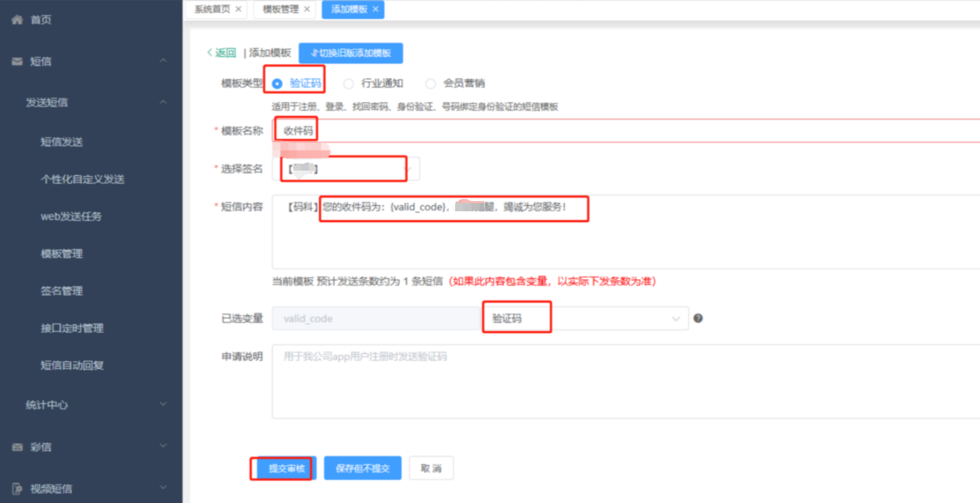
Task: Select the 行业通知 radio option
Action: click(348, 84)
